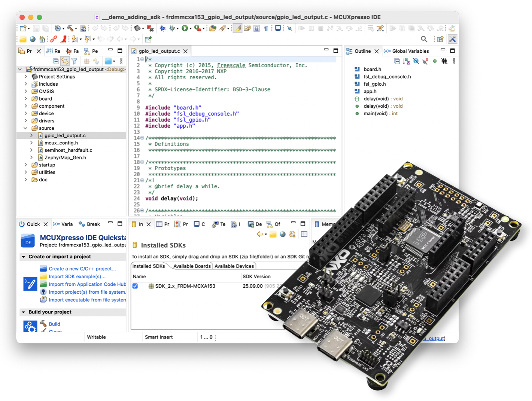The image size is (532, 401).
Task: Open the Varia (Variables) tab
Action: pos(63,224)
